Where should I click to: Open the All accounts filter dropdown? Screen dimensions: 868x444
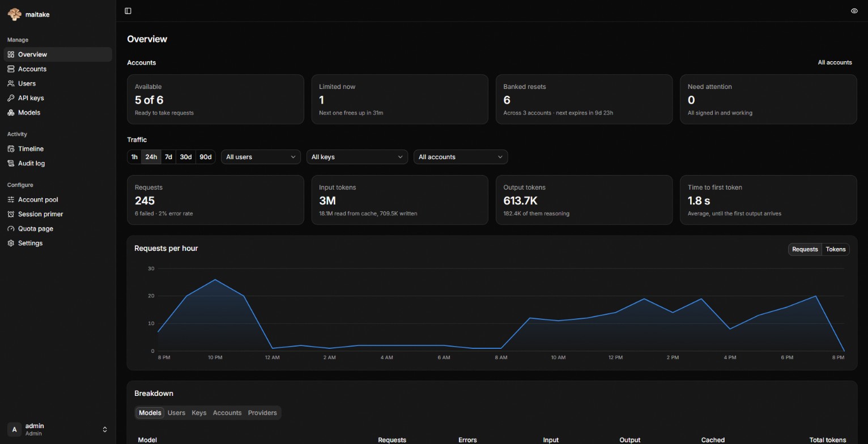[461, 157]
